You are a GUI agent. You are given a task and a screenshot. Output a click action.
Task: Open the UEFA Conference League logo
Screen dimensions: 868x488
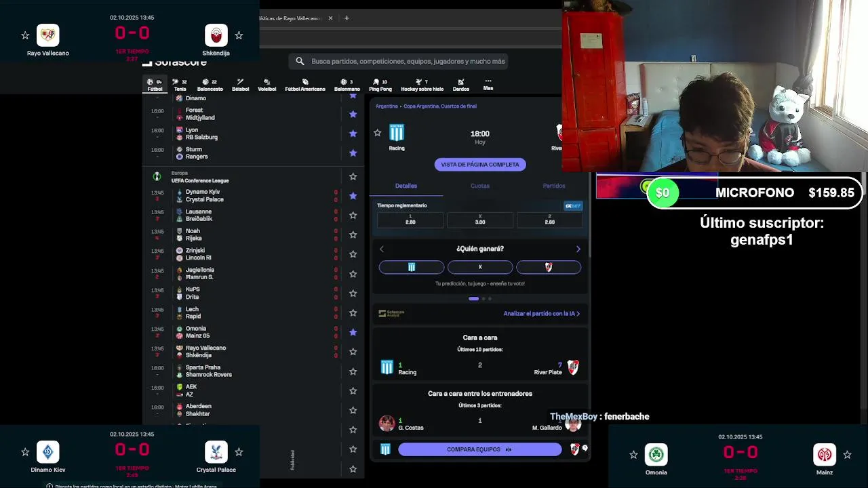tap(157, 176)
